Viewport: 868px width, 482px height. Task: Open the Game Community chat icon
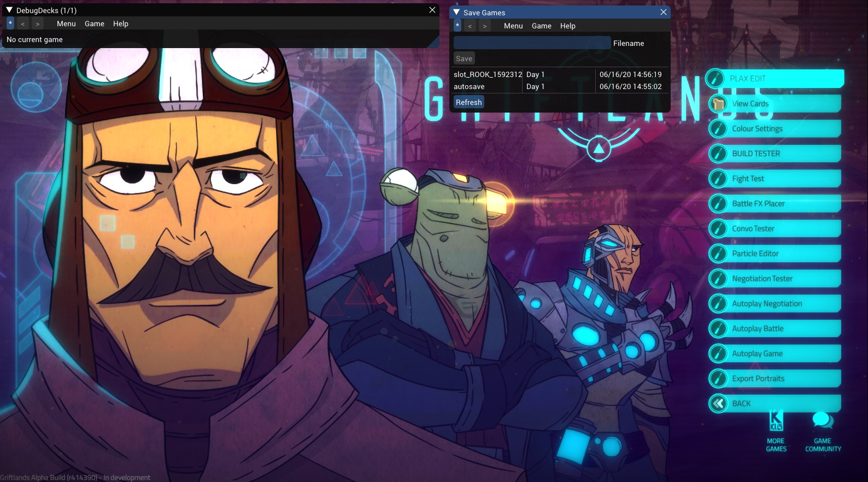pos(823,421)
